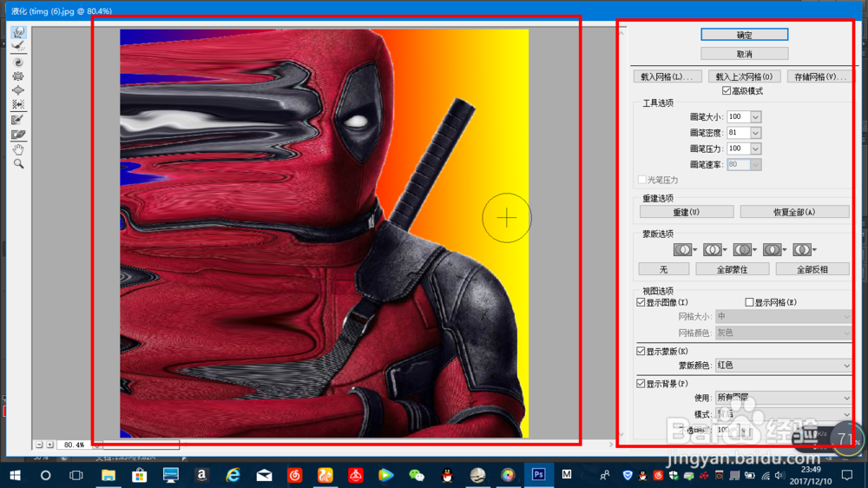Click the Intersect with Selection mask icon (fourth)
This screenshot has height=488, width=868.
[773, 250]
